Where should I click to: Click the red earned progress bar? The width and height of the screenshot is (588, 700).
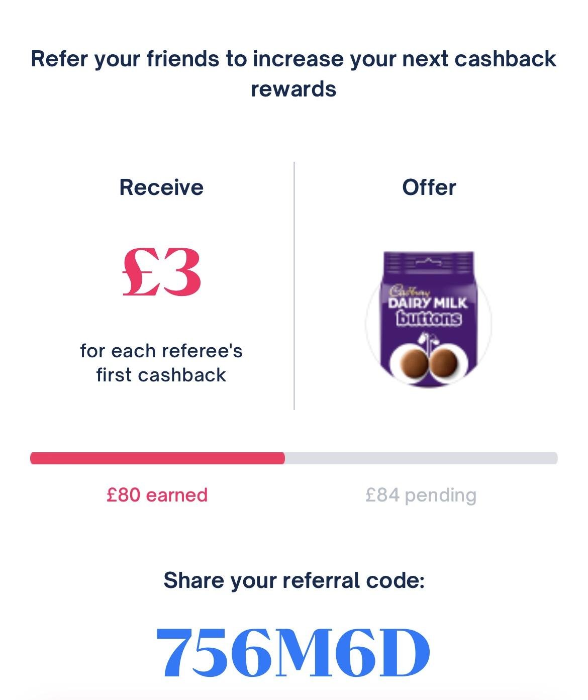pyautogui.click(x=157, y=458)
